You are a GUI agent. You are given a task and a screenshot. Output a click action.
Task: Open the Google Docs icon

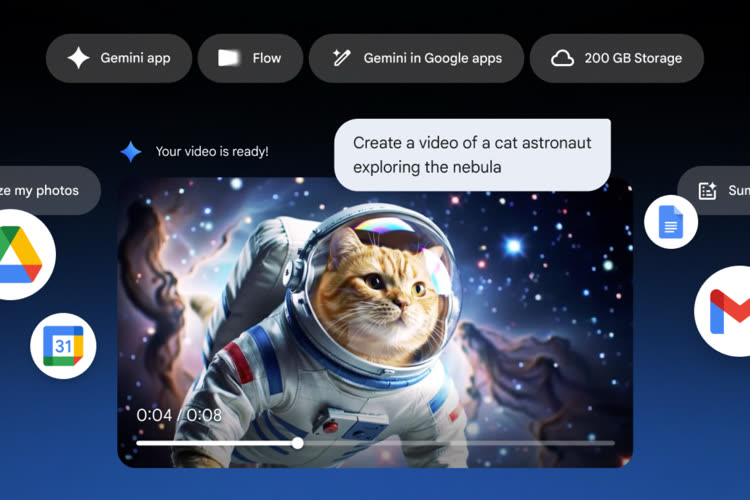click(670, 222)
